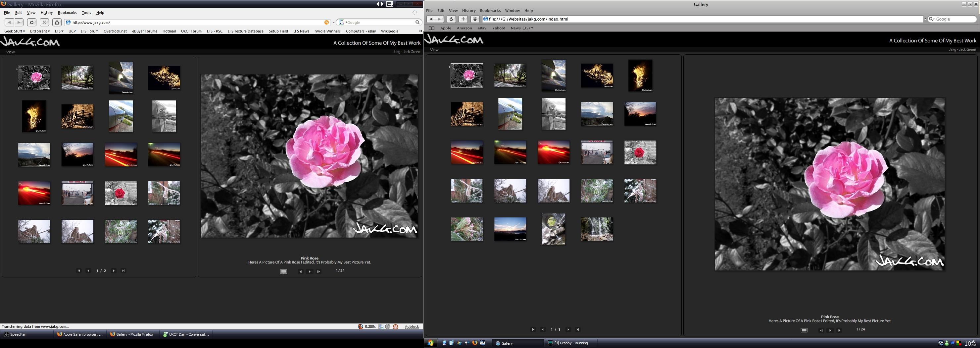The image size is (980, 348).
Task: Show the previous image in the Safari gallery viewer
Action: 821,330
